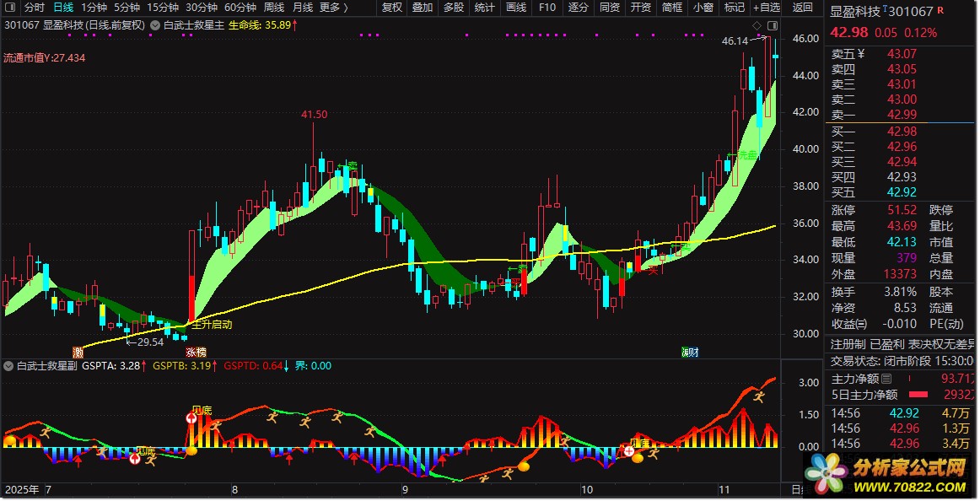980x501 pixels.
Task: Open the 更多 timeframe options
Action: pos(333,8)
